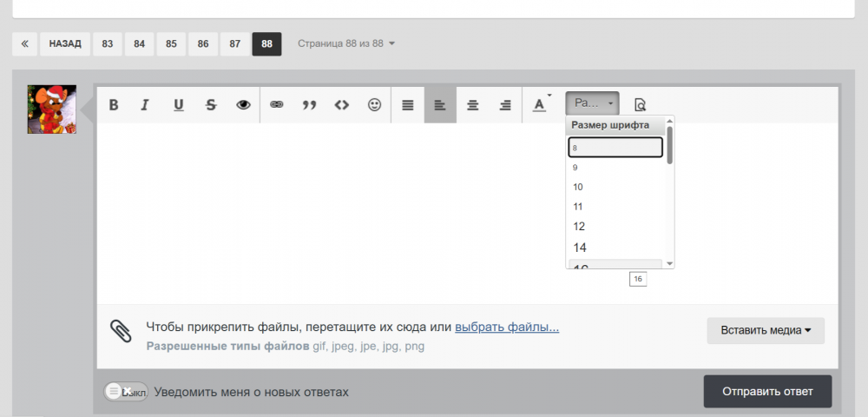This screenshot has height=417, width=868.
Task: Open the Вставить медиа dropdown
Action: pyautogui.click(x=766, y=331)
